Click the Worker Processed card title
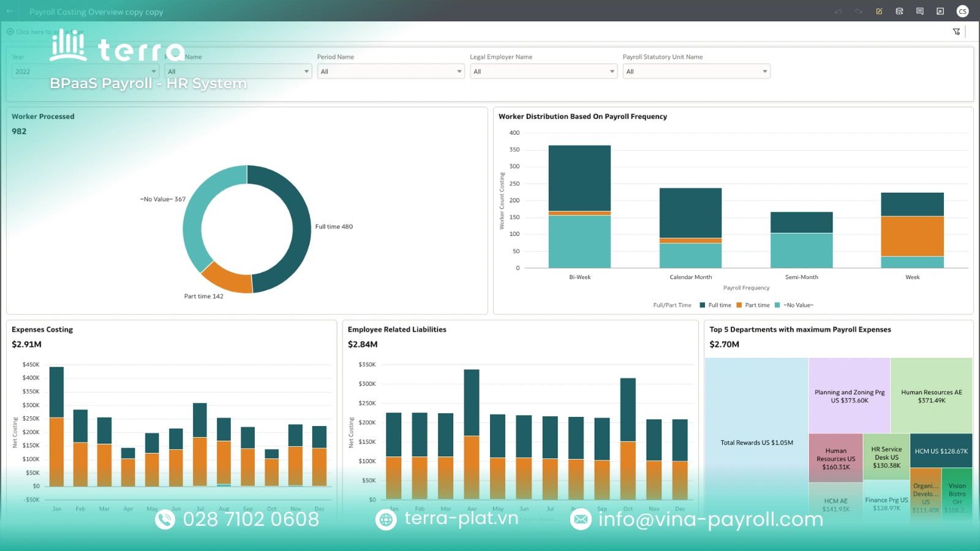The image size is (980, 551). pyautogui.click(x=43, y=116)
